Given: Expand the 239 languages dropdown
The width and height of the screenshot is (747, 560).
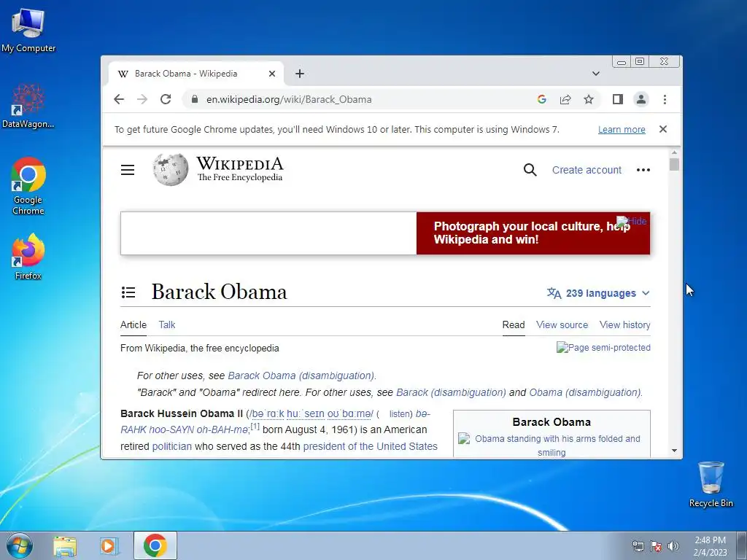Looking at the screenshot, I should click(x=598, y=293).
